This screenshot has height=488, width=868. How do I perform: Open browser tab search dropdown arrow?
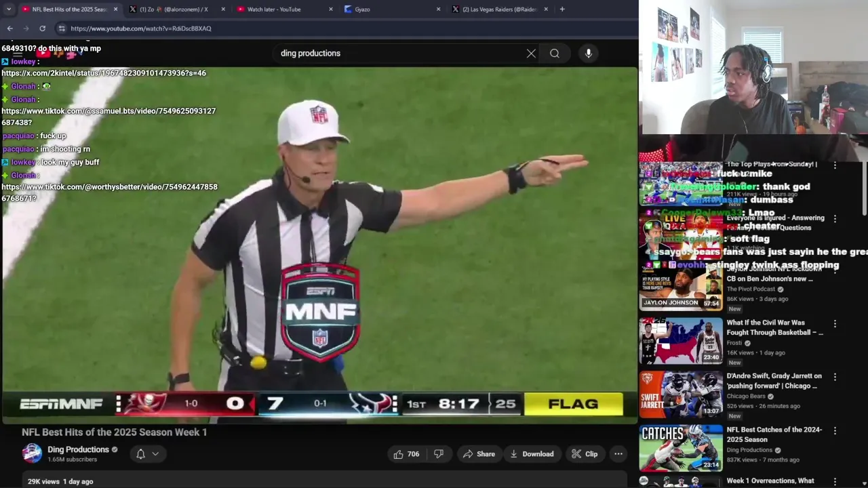[x=8, y=9]
